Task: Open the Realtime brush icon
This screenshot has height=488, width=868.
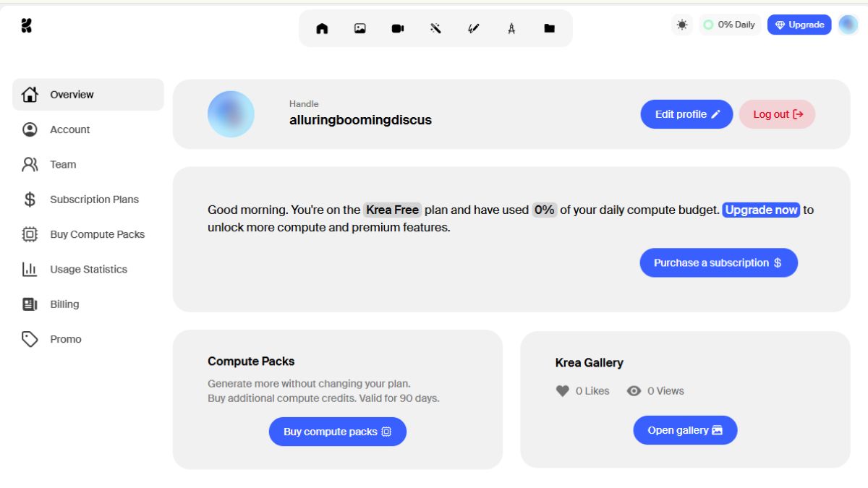Action: click(474, 28)
